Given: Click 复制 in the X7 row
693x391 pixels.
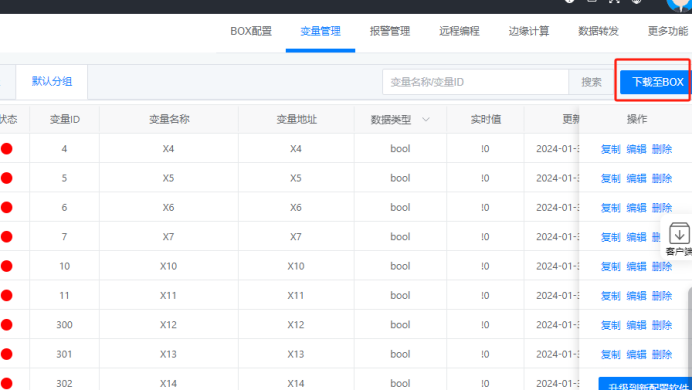Looking at the screenshot, I should click(610, 237).
